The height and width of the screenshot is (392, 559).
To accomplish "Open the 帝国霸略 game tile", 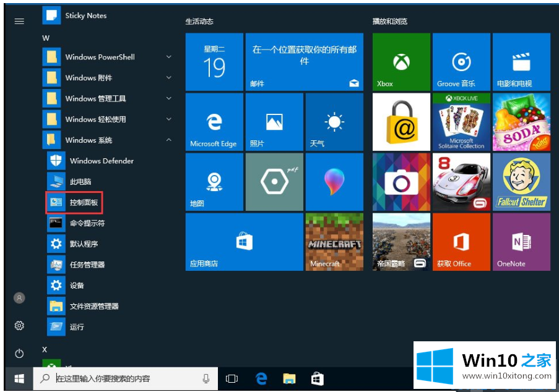I will click(x=401, y=242).
